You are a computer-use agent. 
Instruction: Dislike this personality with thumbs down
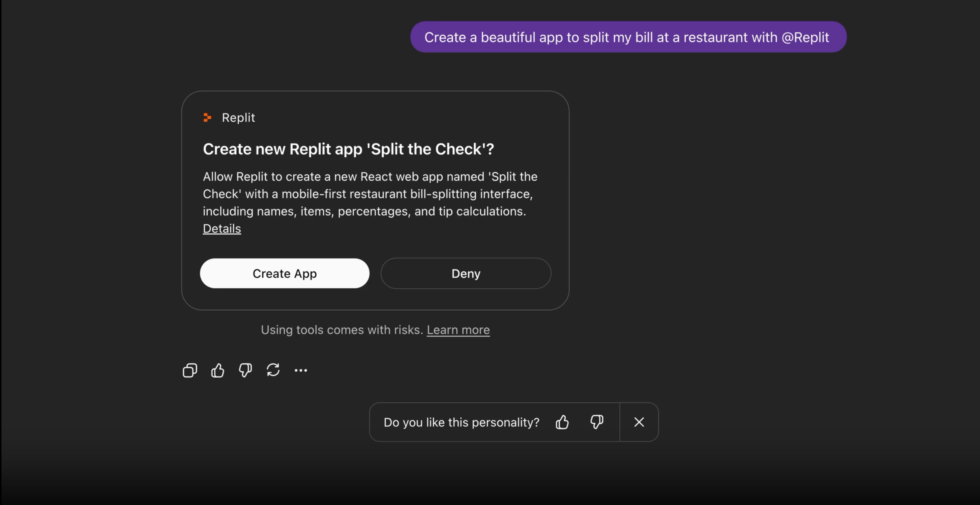coord(597,422)
